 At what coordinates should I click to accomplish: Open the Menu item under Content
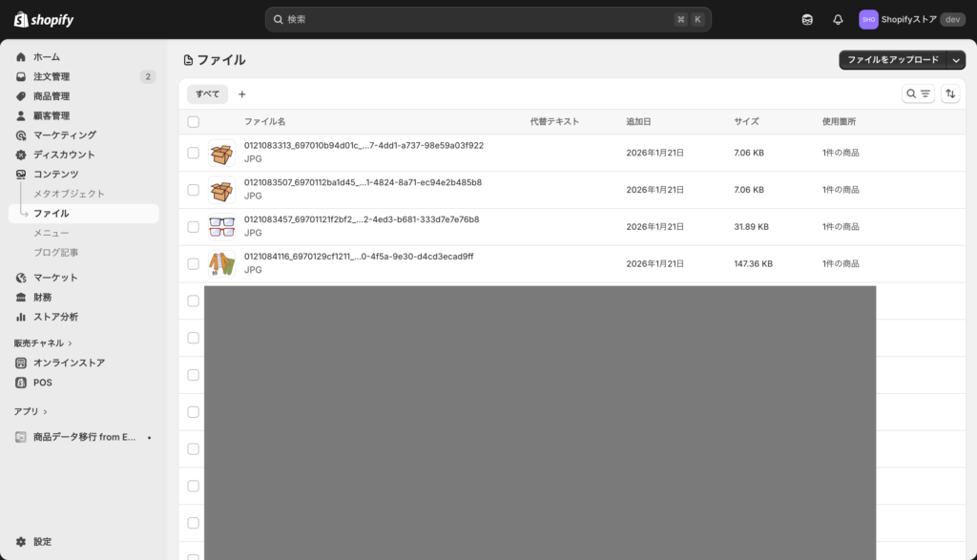click(x=52, y=233)
